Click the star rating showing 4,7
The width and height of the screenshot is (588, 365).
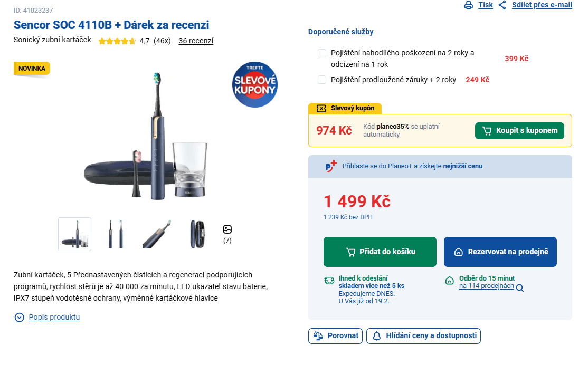[x=117, y=40]
